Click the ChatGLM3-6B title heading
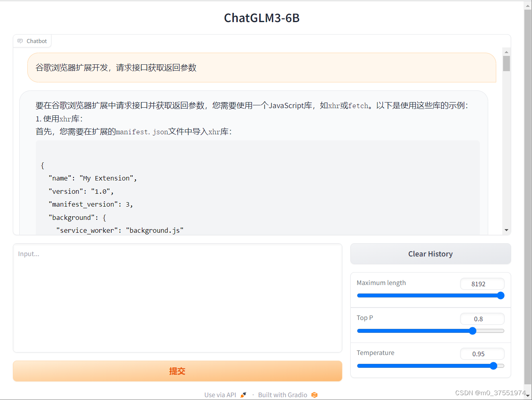 coord(262,18)
